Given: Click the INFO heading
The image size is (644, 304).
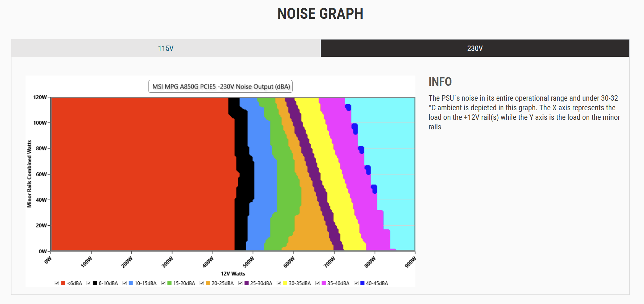Looking at the screenshot, I should (440, 82).
